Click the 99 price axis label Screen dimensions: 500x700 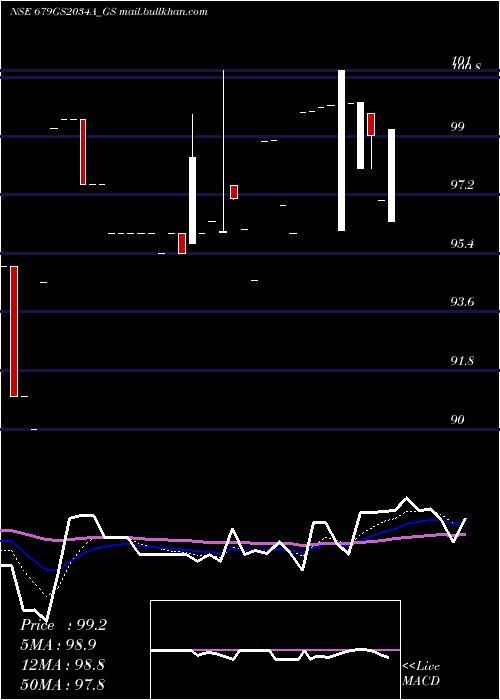tap(458, 126)
